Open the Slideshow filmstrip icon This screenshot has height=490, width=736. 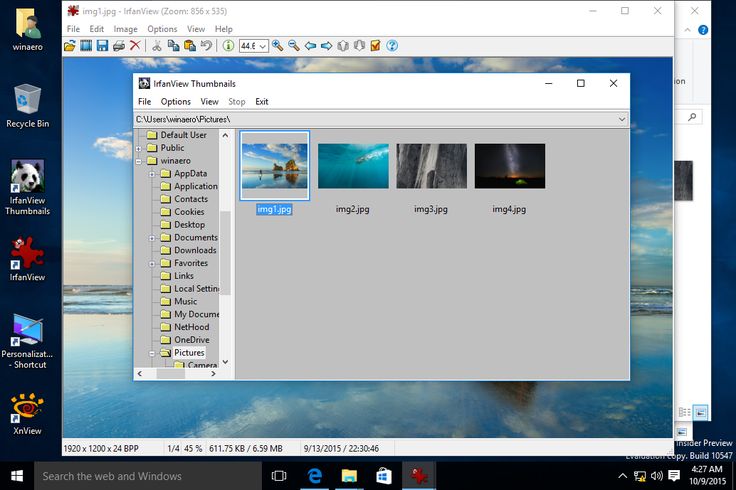pos(86,46)
